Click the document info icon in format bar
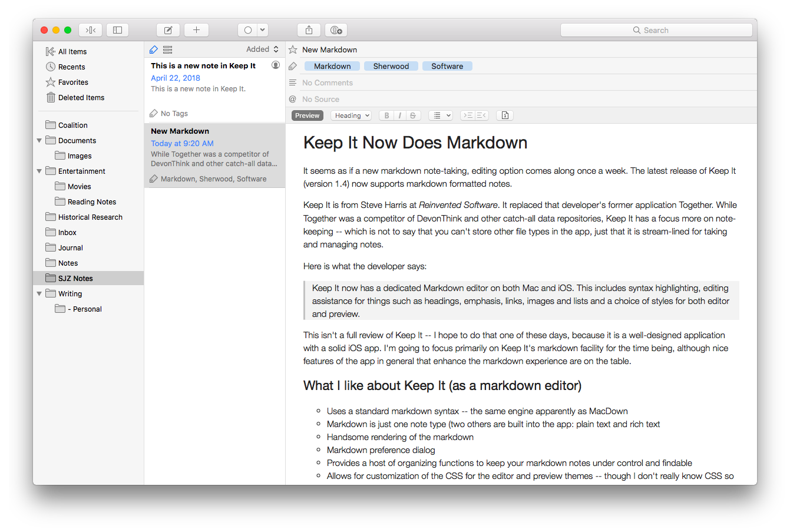Image resolution: width=790 pixels, height=532 pixels. pyautogui.click(x=505, y=115)
